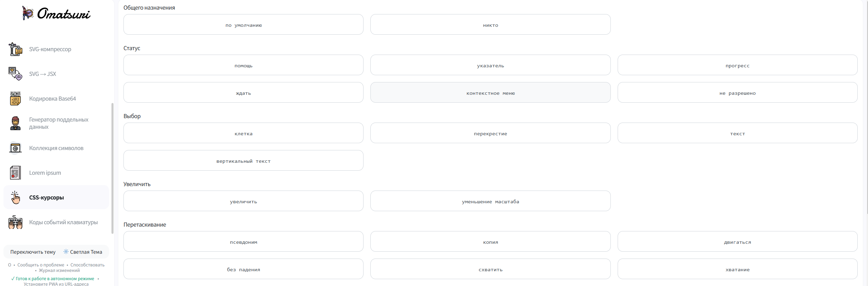The height and width of the screenshot is (286, 868).
Task: Click the Статус section heading
Action: point(132,48)
